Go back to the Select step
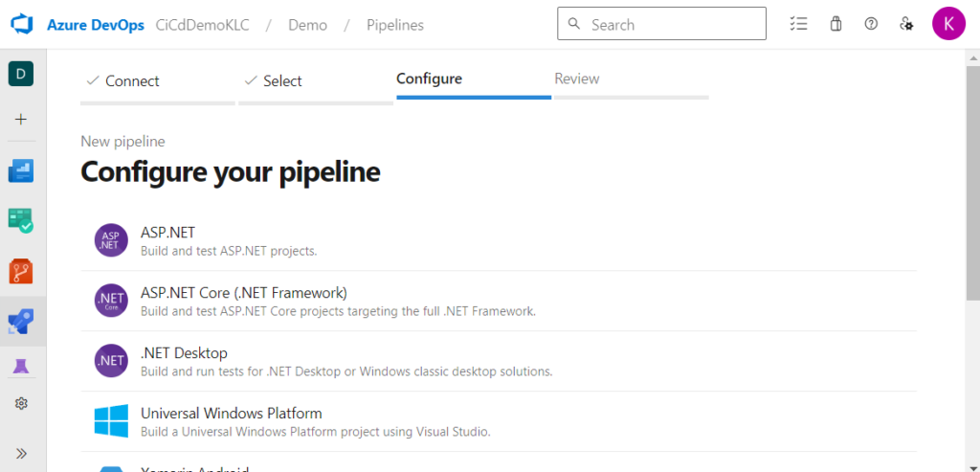This screenshot has height=472, width=980. pos(282,80)
